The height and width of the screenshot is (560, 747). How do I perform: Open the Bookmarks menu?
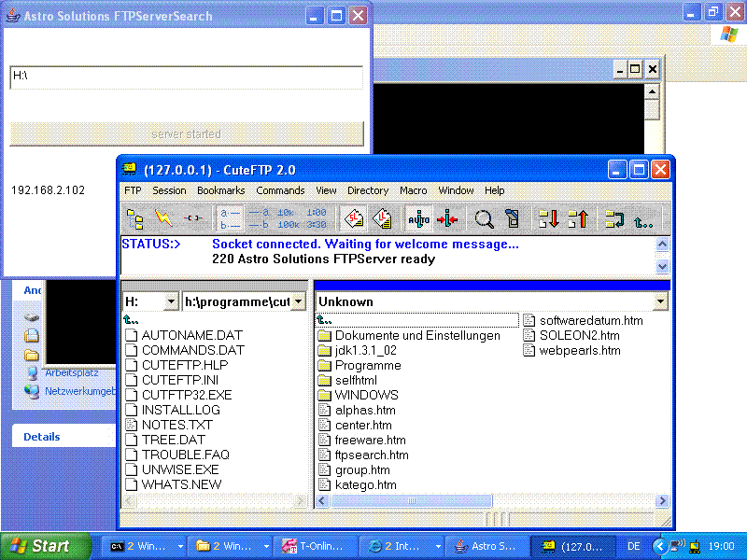tap(221, 190)
